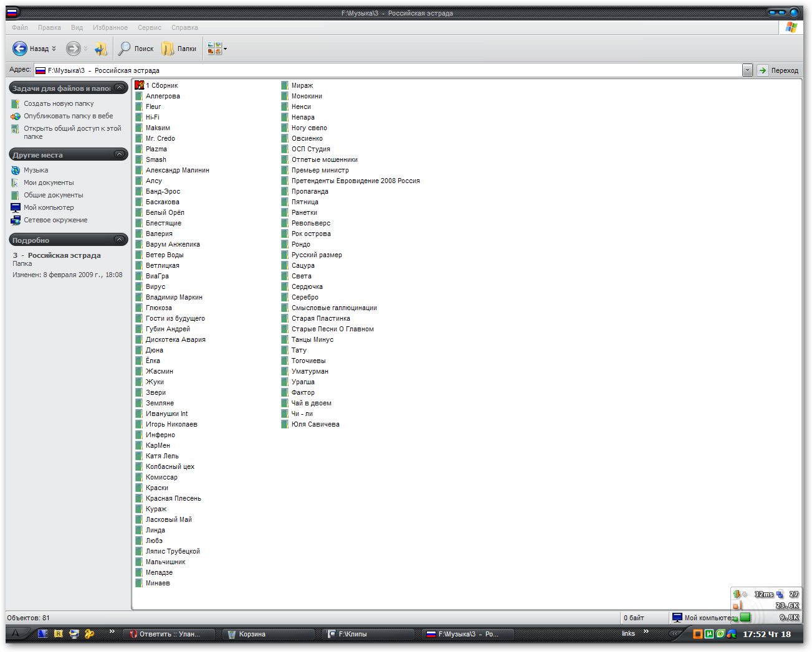The height and width of the screenshot is (652, 812).
Task: Open the '1 Сборник' folder icon
Action: [140, 85]
